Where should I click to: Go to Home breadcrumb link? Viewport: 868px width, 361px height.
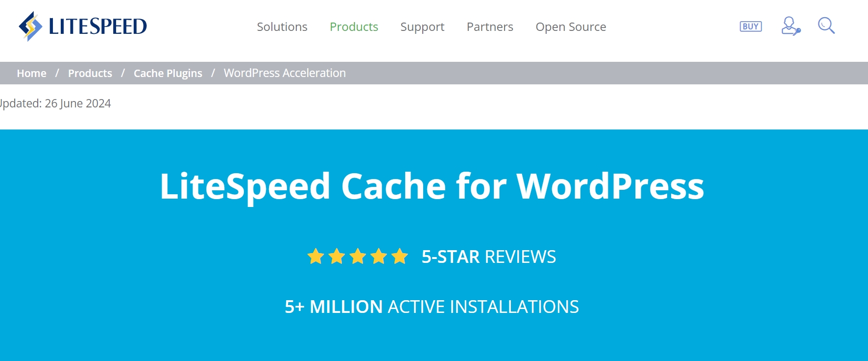pyautogui.click(x=31, y=73)
